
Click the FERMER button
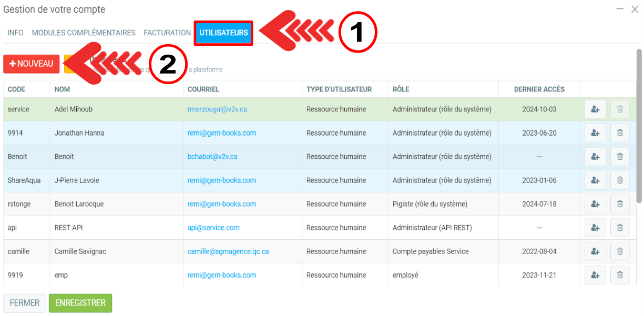tap(25, 303)
